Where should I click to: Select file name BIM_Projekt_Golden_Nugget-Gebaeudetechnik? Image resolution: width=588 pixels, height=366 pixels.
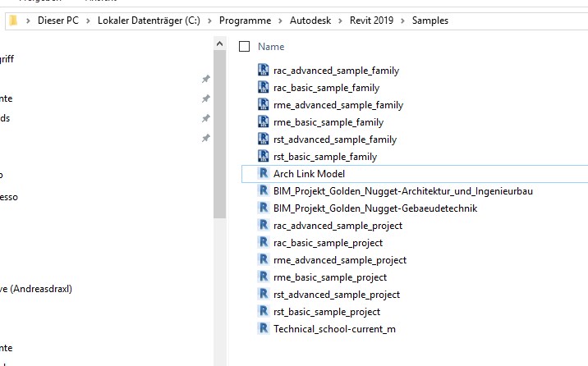point(375,208)
